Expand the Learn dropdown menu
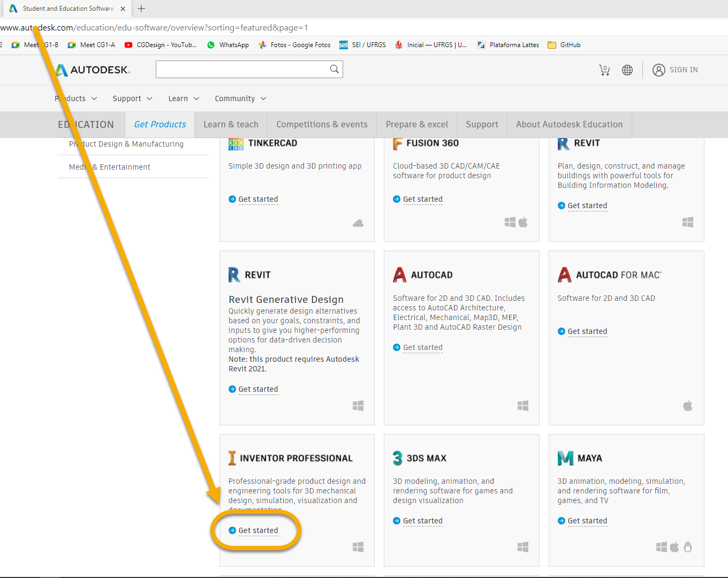 point(184,98)
